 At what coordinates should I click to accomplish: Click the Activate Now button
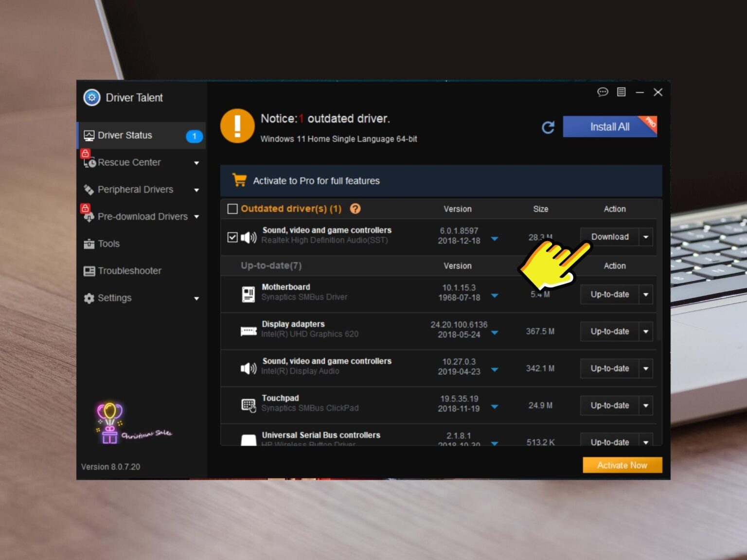[622, 465]
